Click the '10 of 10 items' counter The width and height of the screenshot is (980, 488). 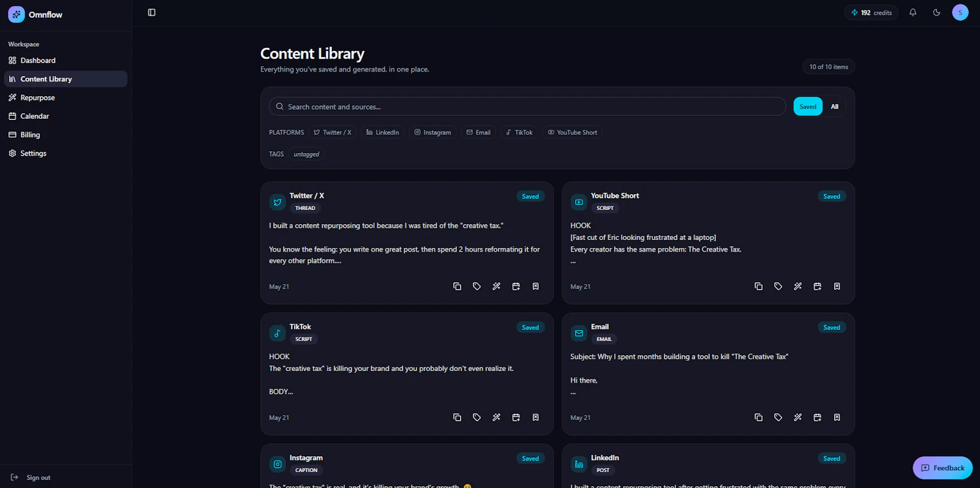[829, 67]
